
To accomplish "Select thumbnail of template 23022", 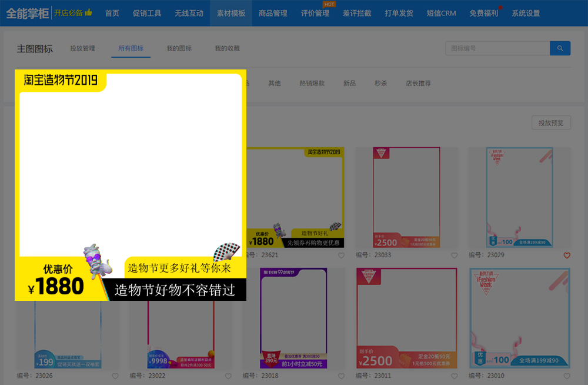I will pyautogui.click(x=181, y=334).
